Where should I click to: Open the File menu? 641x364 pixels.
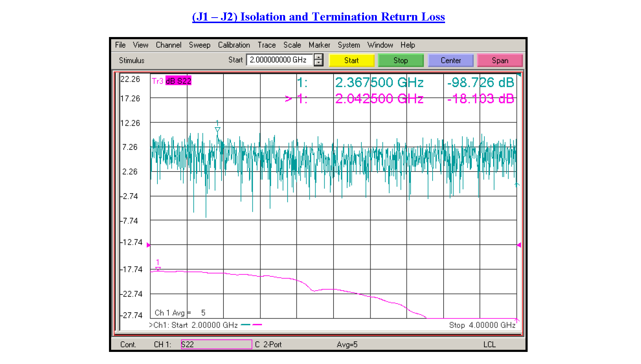pos(120,45)
